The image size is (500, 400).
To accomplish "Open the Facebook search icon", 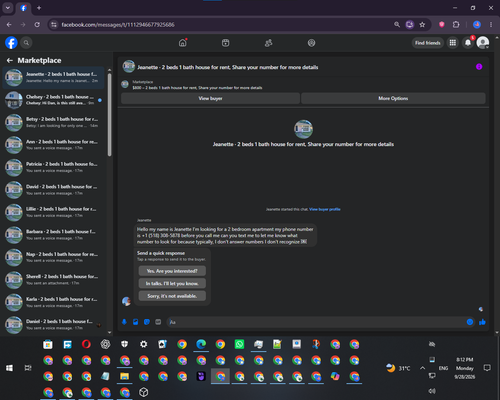I will (x=26, y=43).
